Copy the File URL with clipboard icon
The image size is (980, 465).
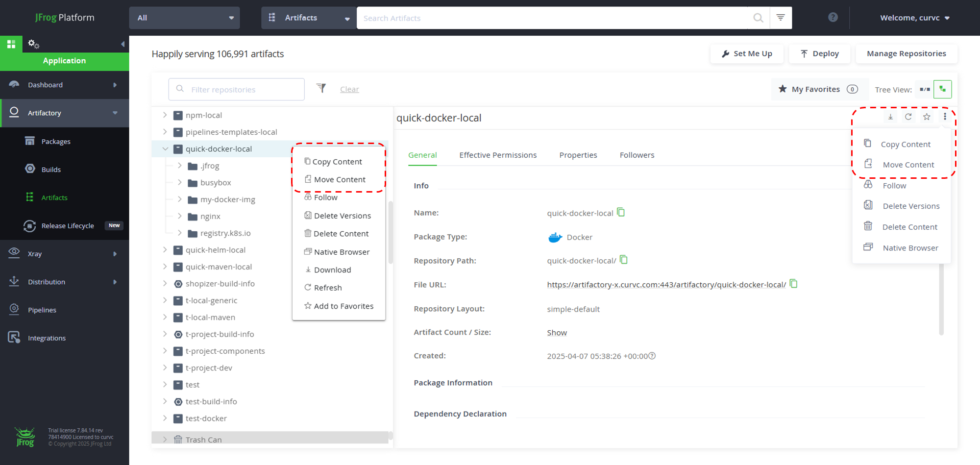(794, 284)
